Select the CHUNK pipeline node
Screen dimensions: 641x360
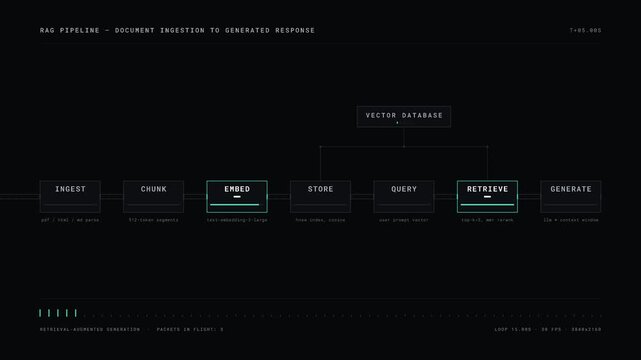(x=154, y=197)
